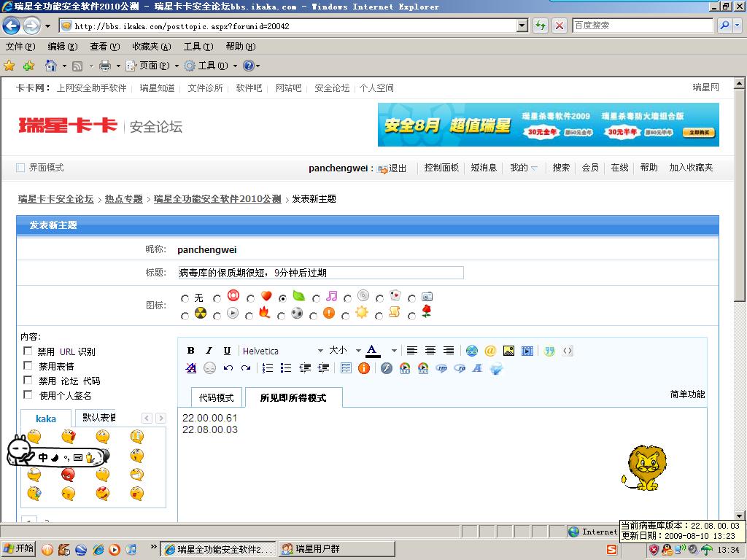
Task: Select flame topic icon radio
Action: (249, 316)
